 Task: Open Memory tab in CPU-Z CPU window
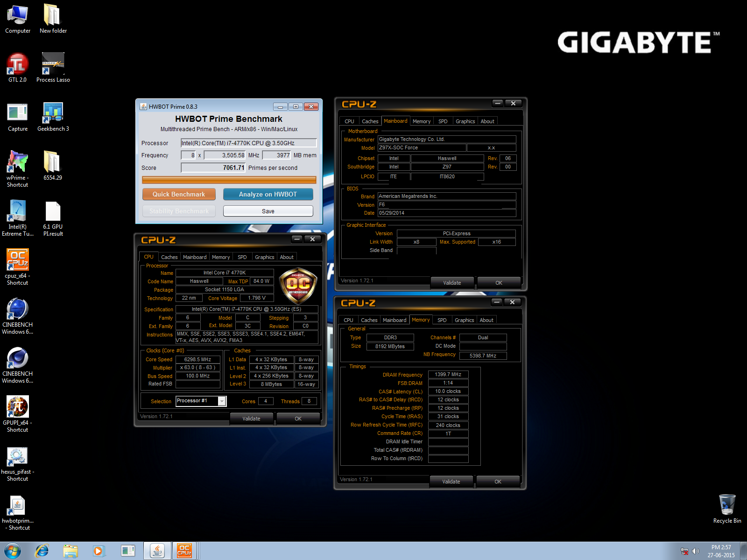pos(221,257)
